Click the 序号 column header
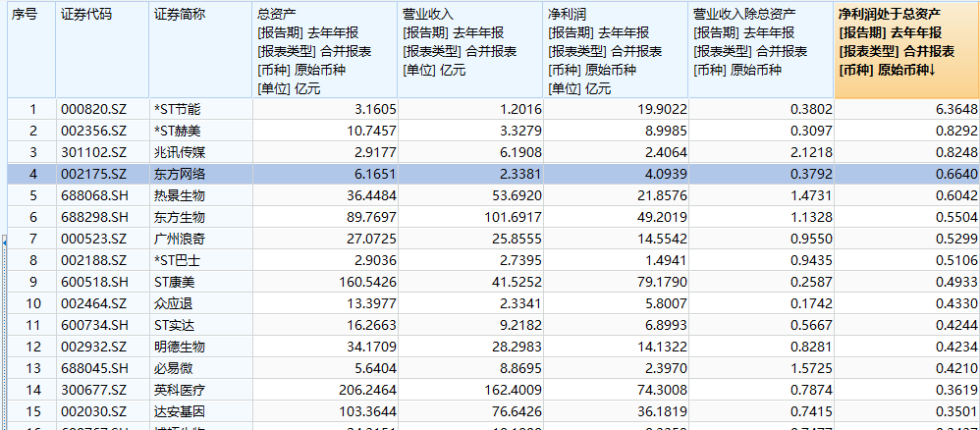The height and width of the screenshot is (430, 980). pos(31,50)
